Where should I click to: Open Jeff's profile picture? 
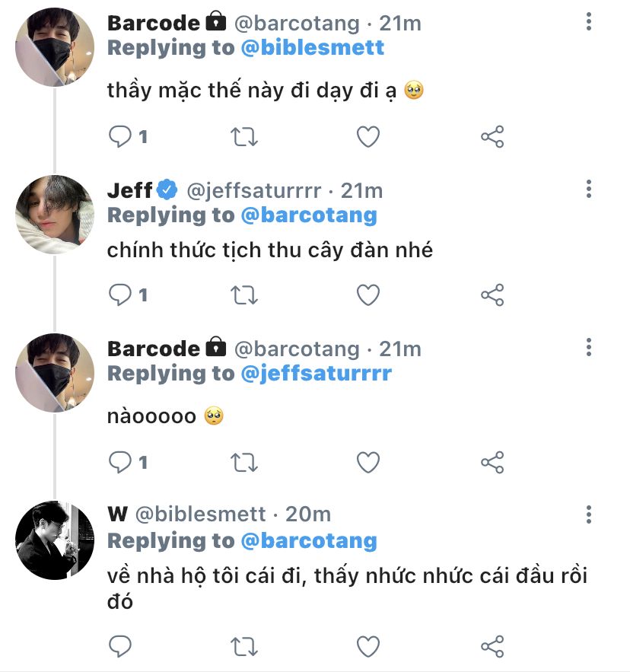[55, 214]
